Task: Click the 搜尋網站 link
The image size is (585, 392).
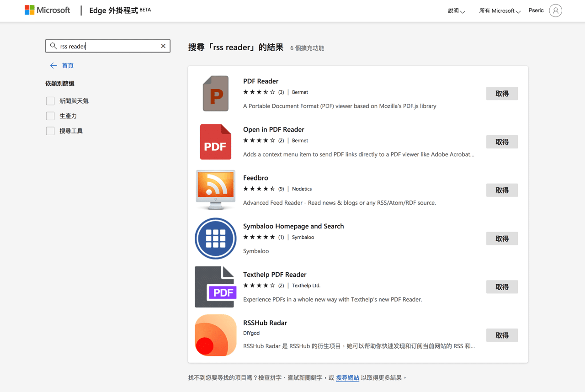Action: coord(347,378)
